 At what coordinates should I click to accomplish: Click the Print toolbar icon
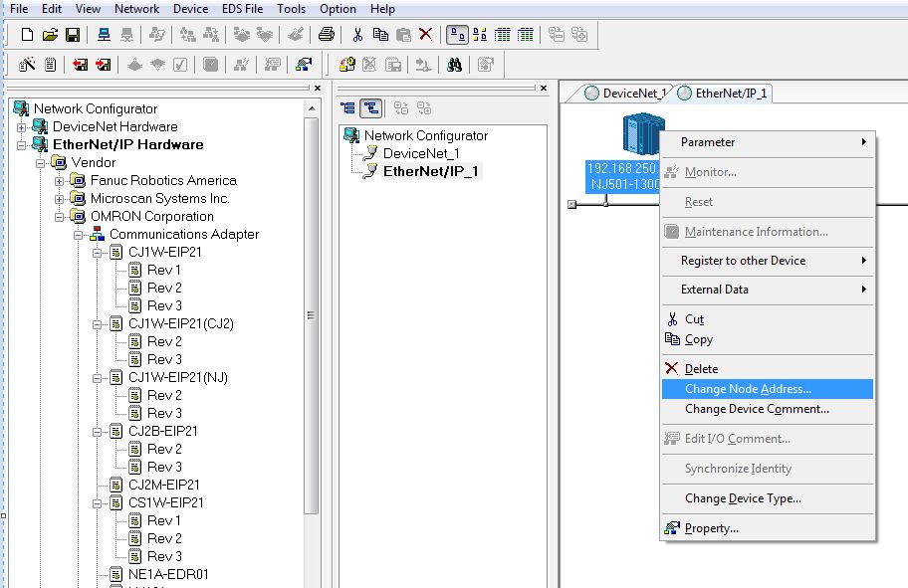pyautogui.click(x=326, y=35)
